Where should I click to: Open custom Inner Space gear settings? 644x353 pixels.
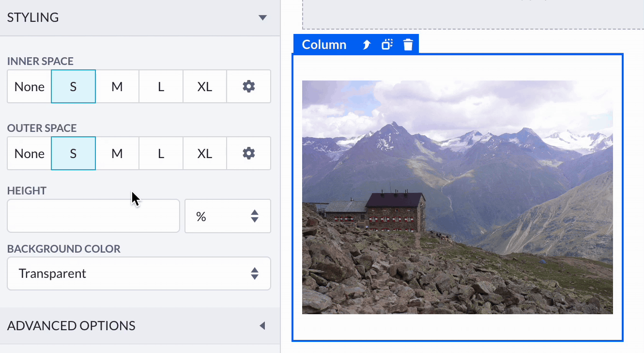(248, 86)
